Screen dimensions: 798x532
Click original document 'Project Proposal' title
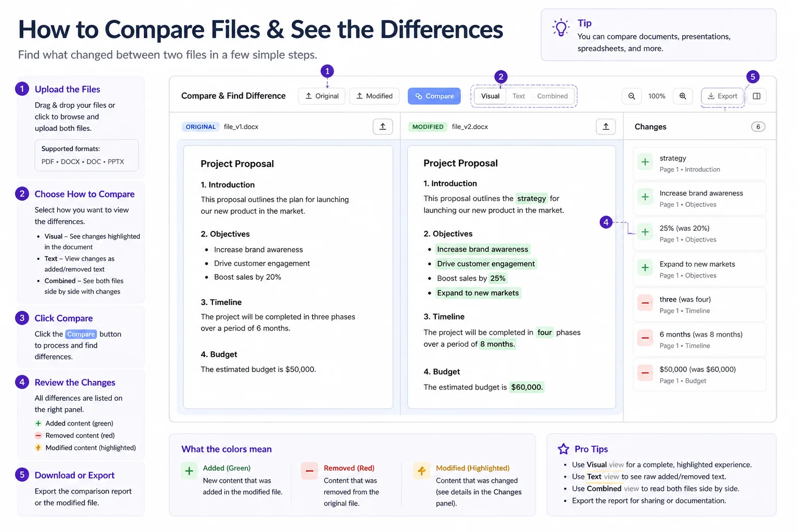pos(237,164)
